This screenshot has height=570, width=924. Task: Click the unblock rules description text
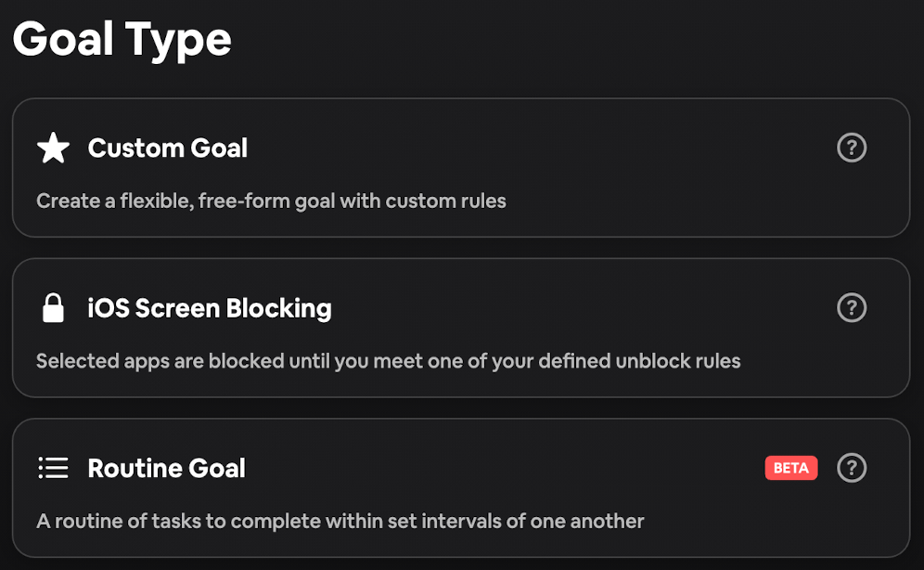[x=388, y=361]
